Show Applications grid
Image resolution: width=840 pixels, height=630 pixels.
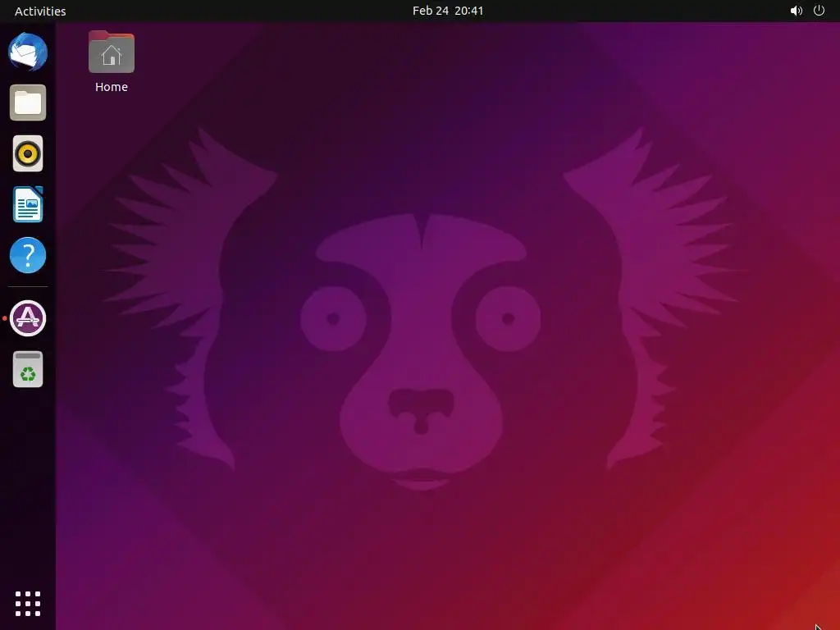[28, 604]
